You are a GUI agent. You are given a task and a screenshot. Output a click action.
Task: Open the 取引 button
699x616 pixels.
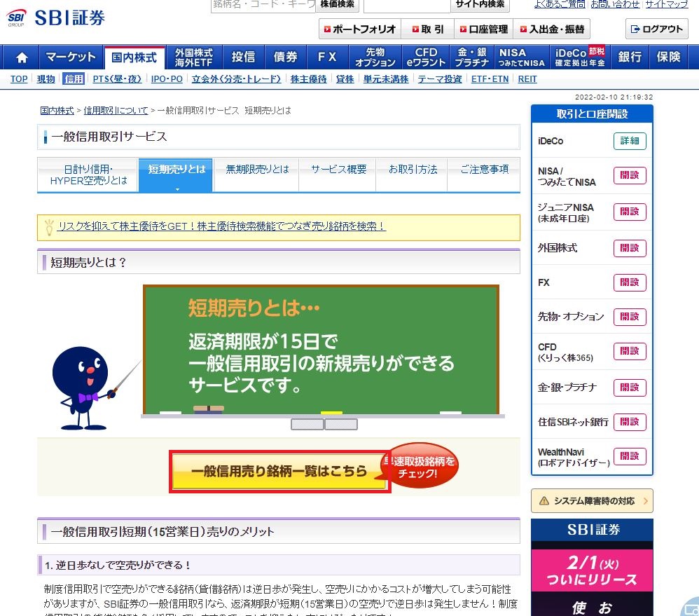pos(427,29)
